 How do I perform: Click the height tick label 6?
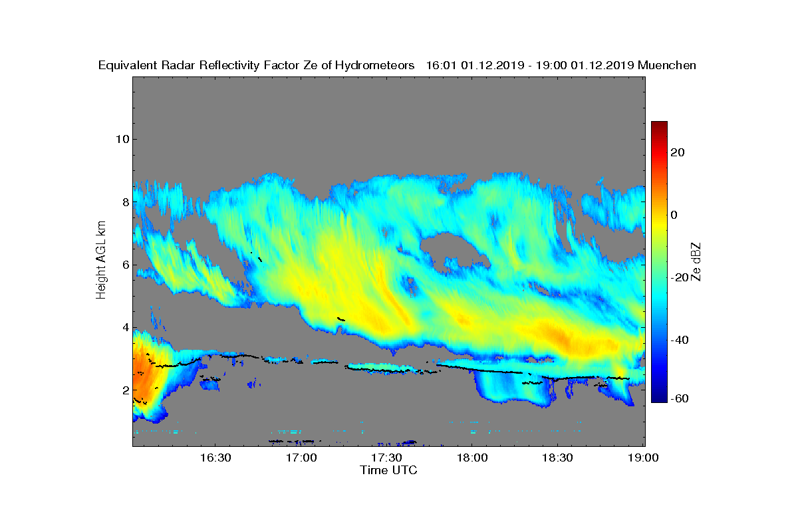click(125, 265)
